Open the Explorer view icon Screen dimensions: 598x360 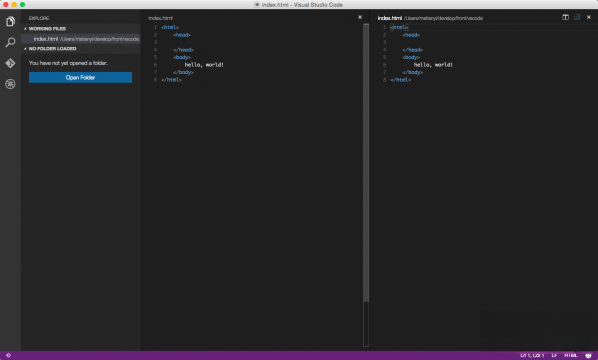pyautogui.click(x=10, y=22)
